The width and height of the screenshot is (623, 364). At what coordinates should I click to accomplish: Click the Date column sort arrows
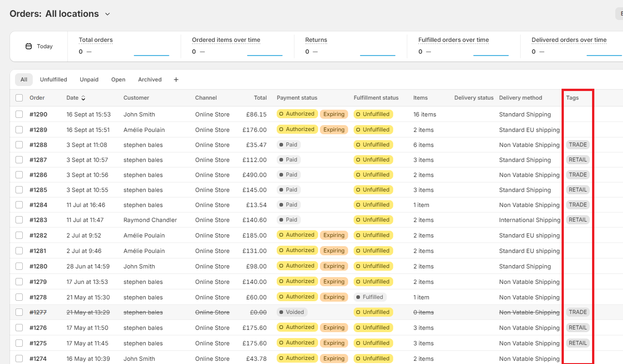[x=83, y=98]
